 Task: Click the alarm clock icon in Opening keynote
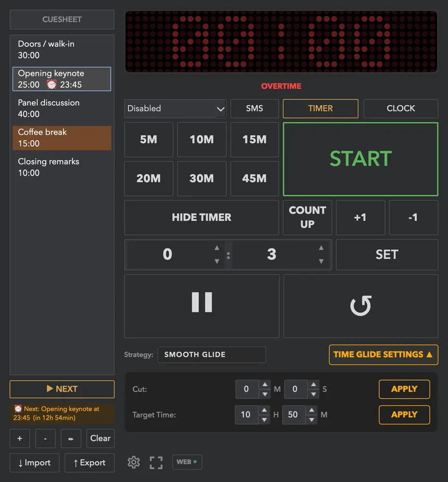(52, 84)
